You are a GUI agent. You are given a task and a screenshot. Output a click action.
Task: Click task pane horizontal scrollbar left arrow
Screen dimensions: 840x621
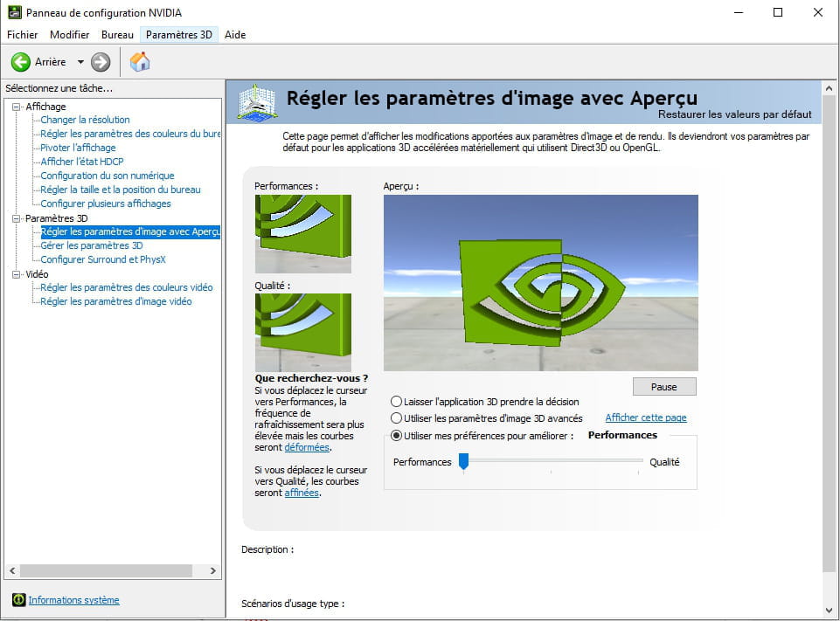(x=12, y=570)
